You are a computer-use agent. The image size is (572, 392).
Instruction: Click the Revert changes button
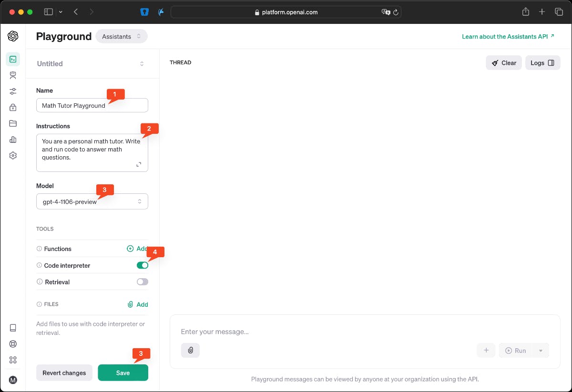point(64,373)
